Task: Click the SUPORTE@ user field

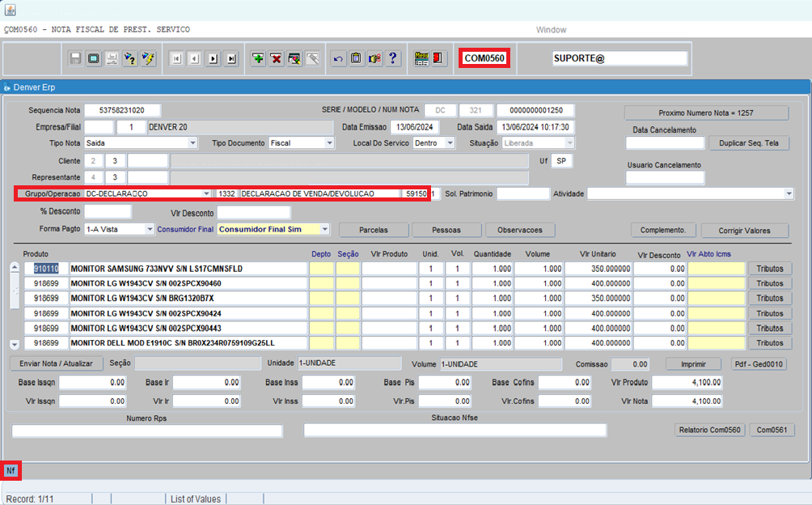Action: click(620, 58)
